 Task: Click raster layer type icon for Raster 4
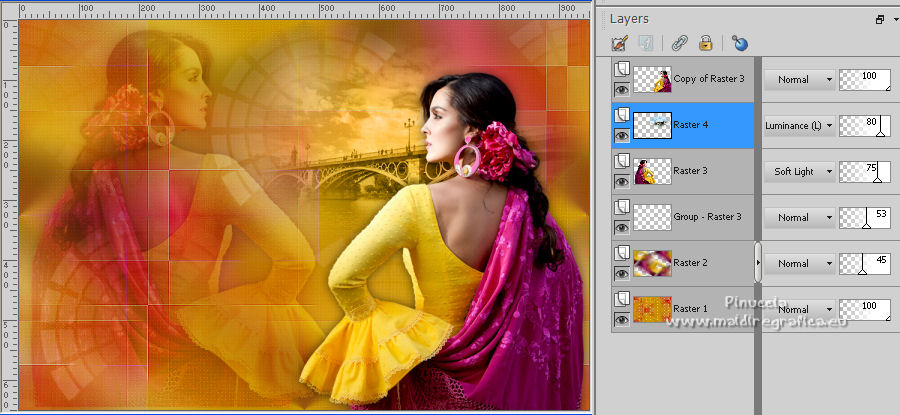point(620,116)
